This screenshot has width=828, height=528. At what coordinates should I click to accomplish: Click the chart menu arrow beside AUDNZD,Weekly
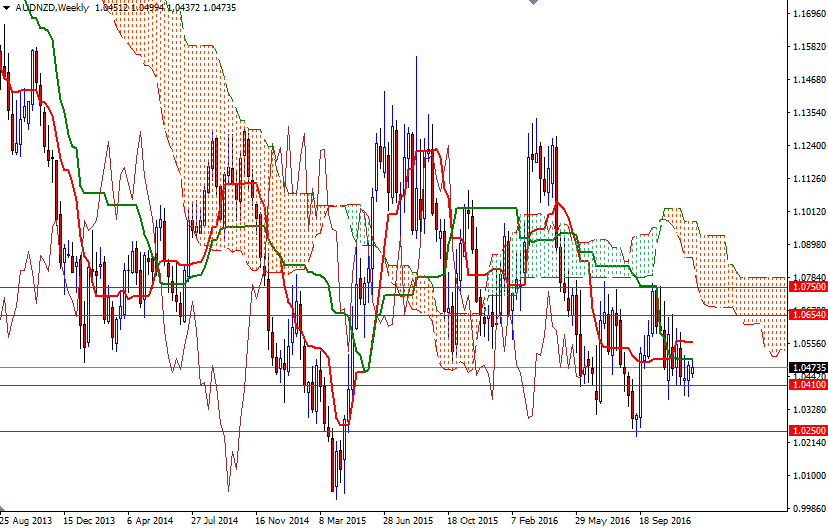tap(6, 8)
